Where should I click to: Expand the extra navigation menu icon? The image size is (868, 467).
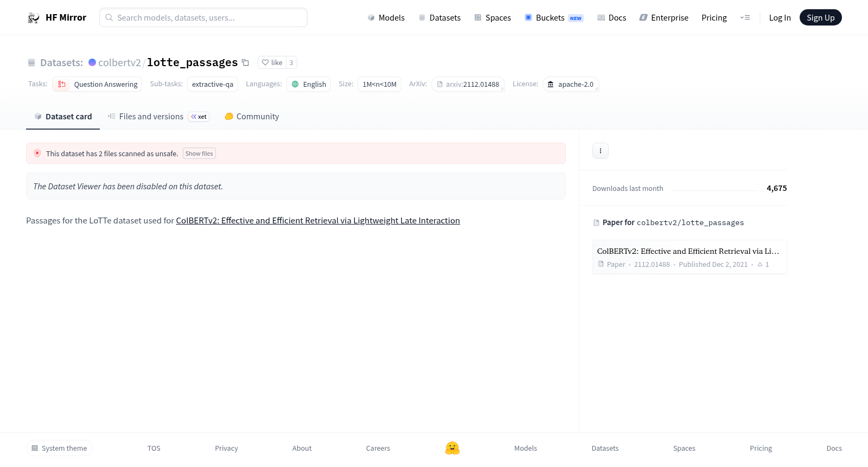coord(745,18)
